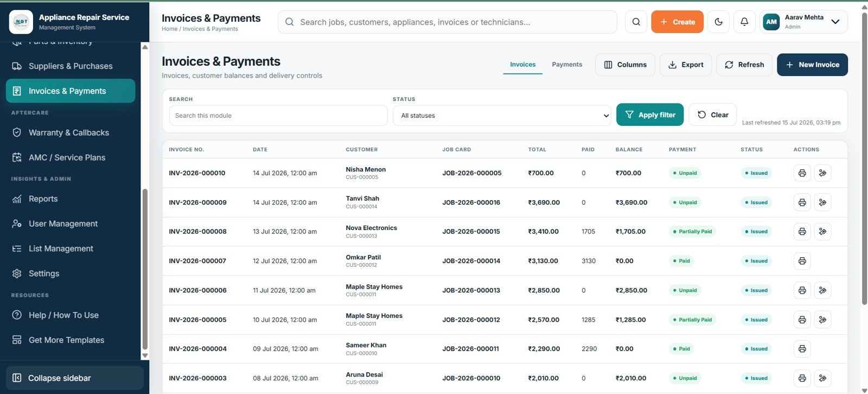Open Settings in the sidebar
The width and height of the screenshot is (868, 394).
coord(71,274)
